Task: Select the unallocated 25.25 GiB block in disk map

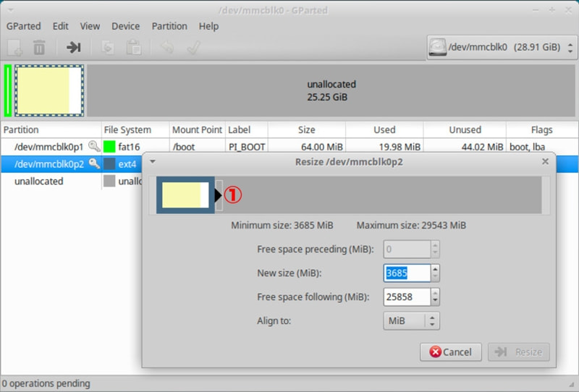Action: pyautogui.click(x=331, y=90)
